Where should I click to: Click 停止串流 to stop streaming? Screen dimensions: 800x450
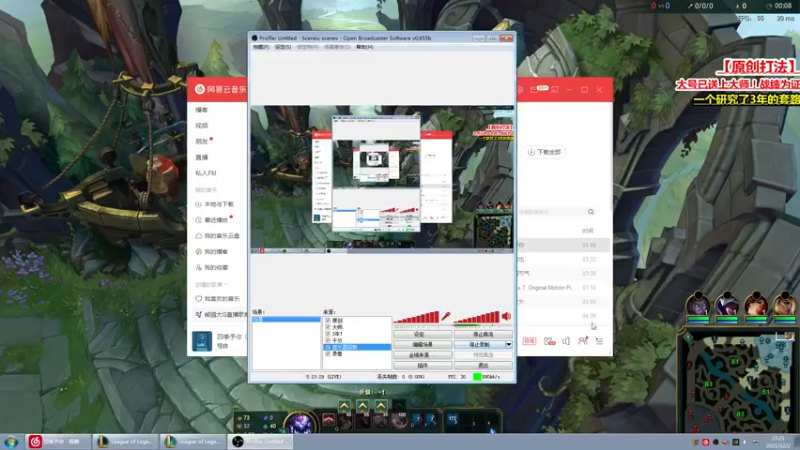point(483,335)
